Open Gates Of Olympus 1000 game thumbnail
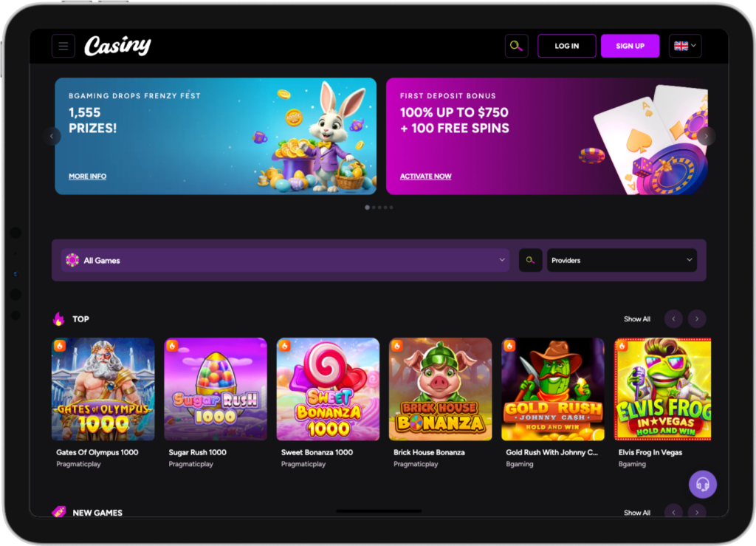The width and height of the screenshot is (756, 546). pos(103,389)
